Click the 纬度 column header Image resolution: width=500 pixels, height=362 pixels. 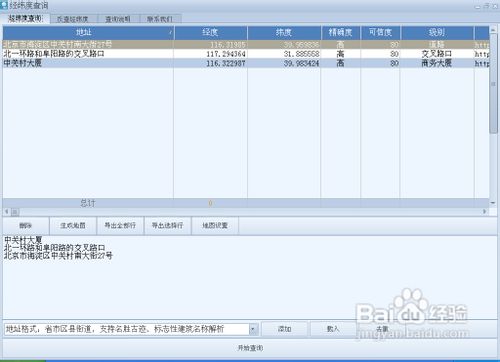pyautogui.click(x=284, y=32)
